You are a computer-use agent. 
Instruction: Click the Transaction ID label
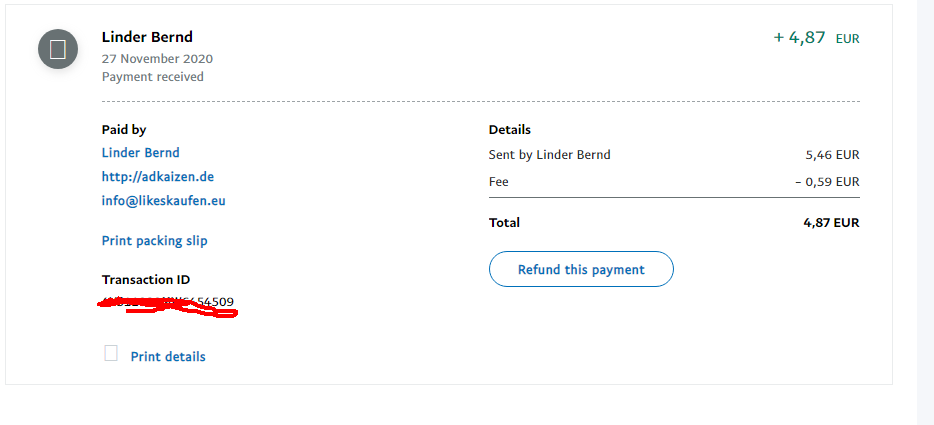coord(146,280)
